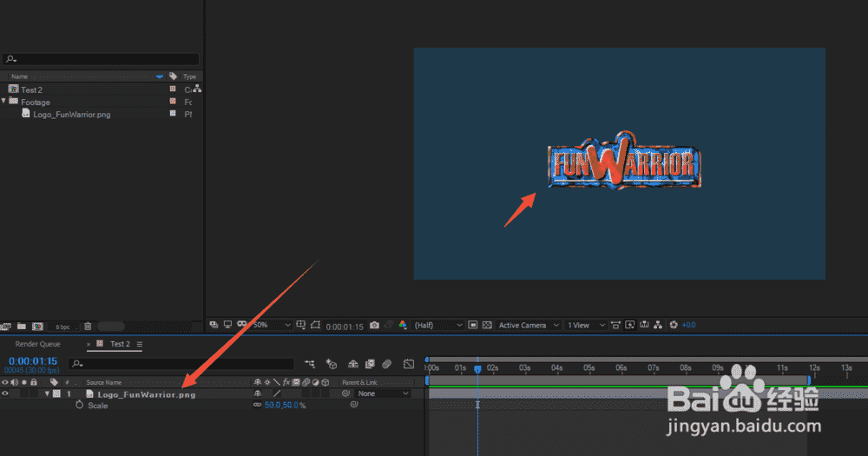The height and width of the screenshot is (456, 868).
Task: Click the Always Preview This View icon
Action: (x=214, y=325)
